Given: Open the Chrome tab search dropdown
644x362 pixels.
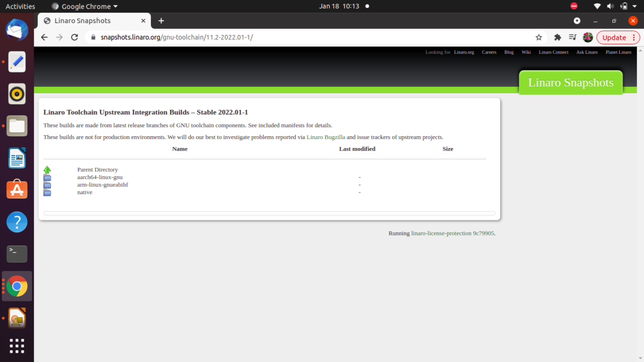Looking at the screenshot, I should (577, 21).
